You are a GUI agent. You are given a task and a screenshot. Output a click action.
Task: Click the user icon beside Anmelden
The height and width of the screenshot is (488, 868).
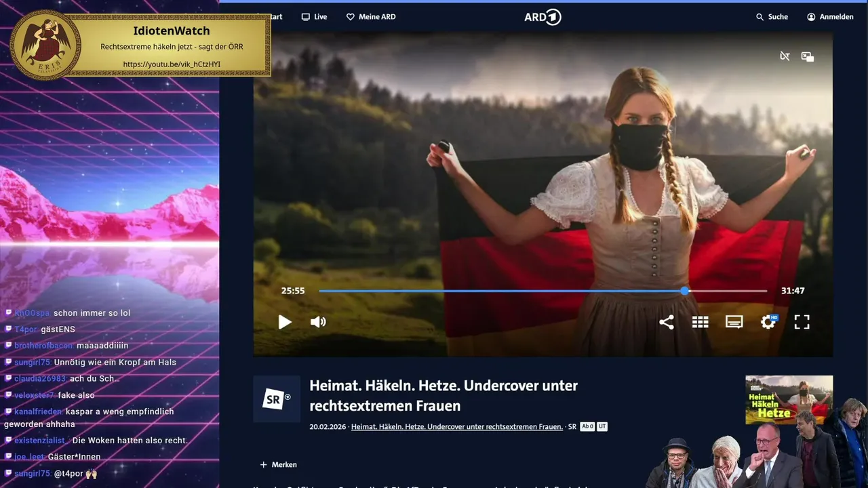coord(811,17)
